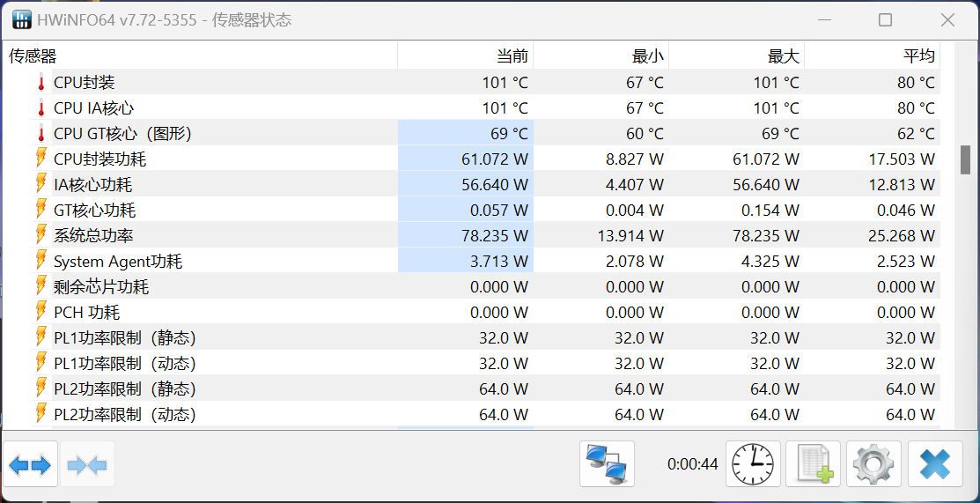The image size is (980, 503).
Task: Select the PL2功率限制（静态） row label
Action: coord(125,388)
